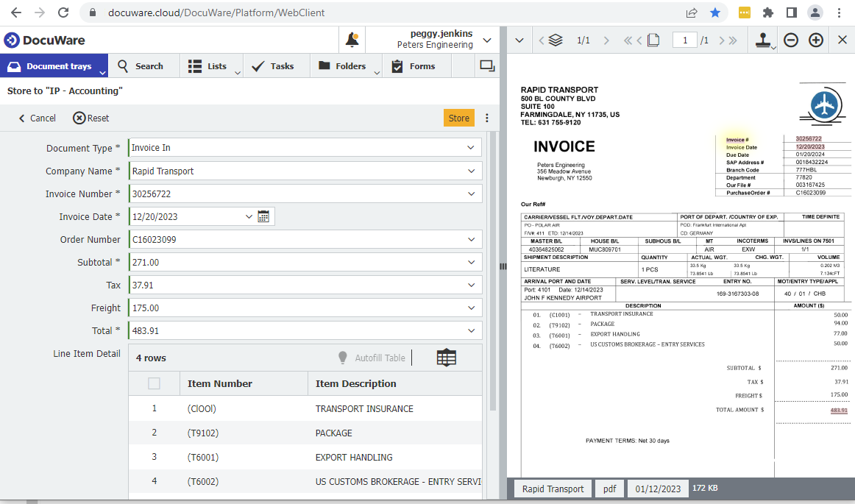
Task: Open Invoice Date calendar picker
Action: click(263, 216)
